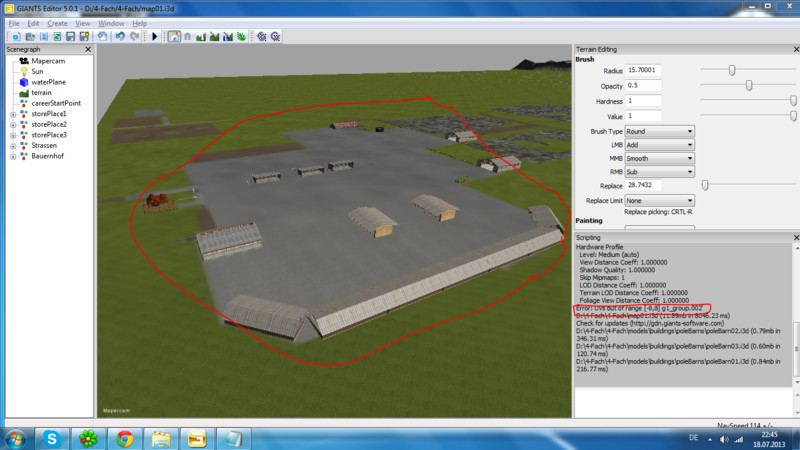Expand the storePlace2 tree node

coord(13,125)
